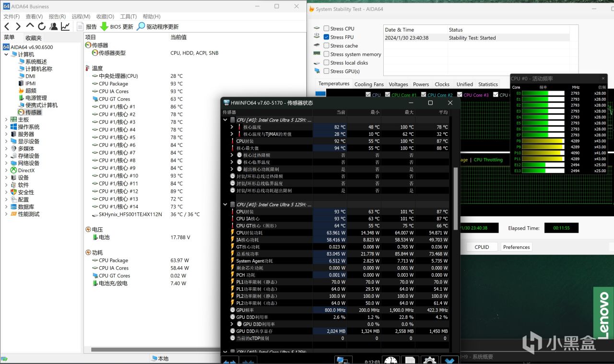Click the Preferences button

click(516, 247)
